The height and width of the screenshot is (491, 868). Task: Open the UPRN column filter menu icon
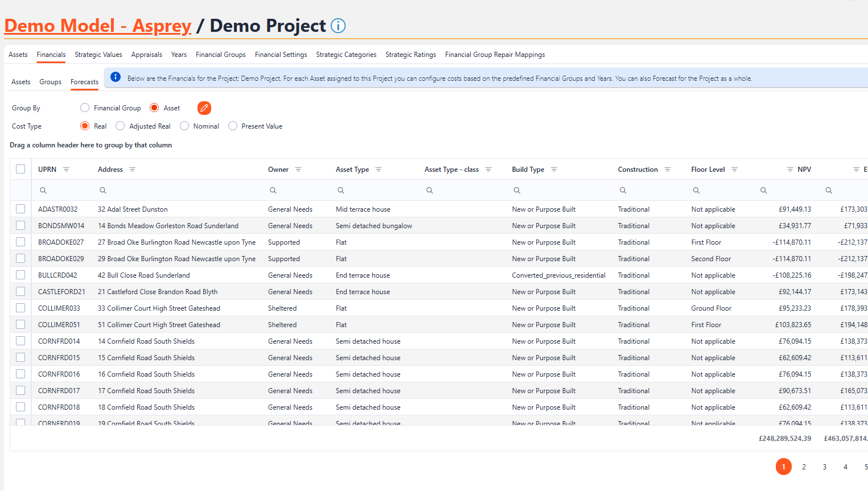pyautogui.click(x=66, y=170)
